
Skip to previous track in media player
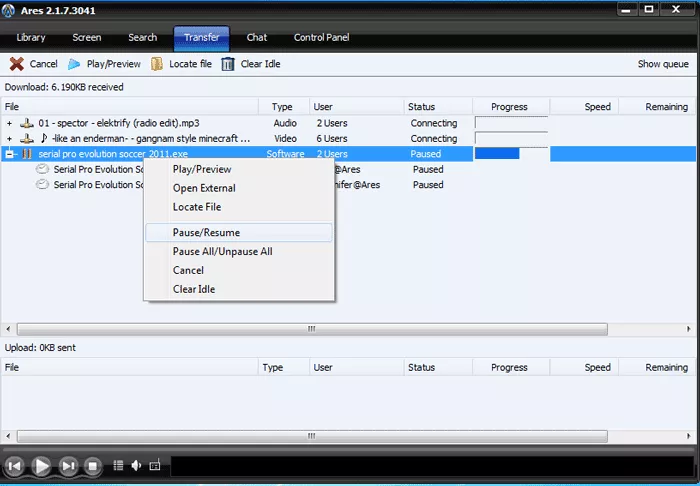coord(14,466)
